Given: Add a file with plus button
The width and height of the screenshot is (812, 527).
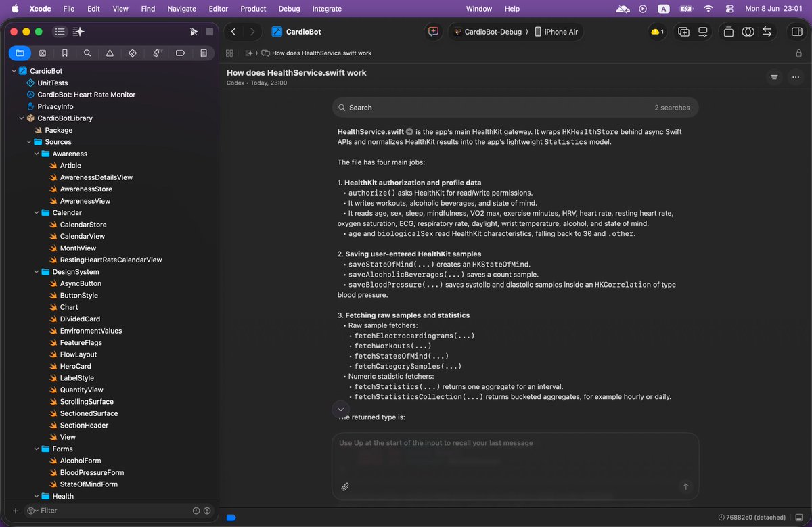Looking at the screenshot, I should tap(16, 511).
